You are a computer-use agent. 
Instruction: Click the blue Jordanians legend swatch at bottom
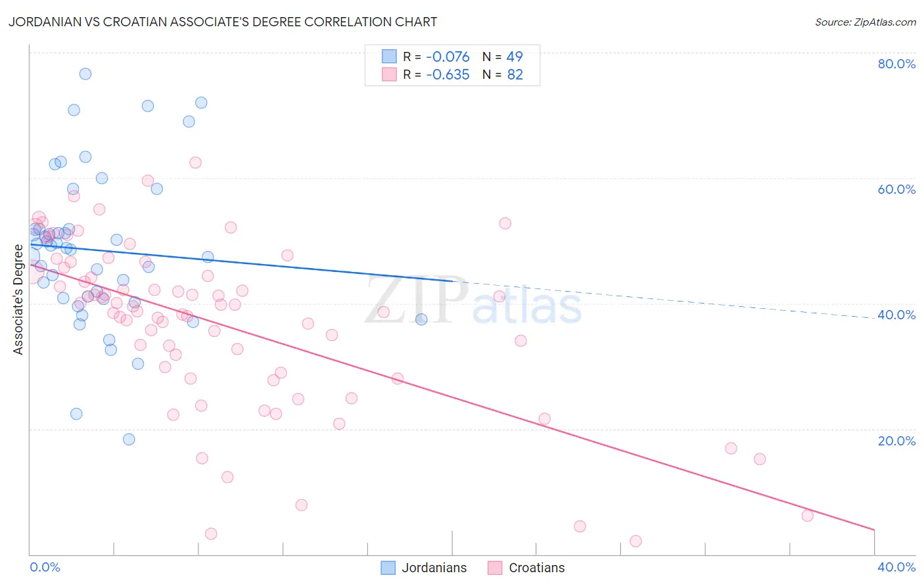click(388, 568)
